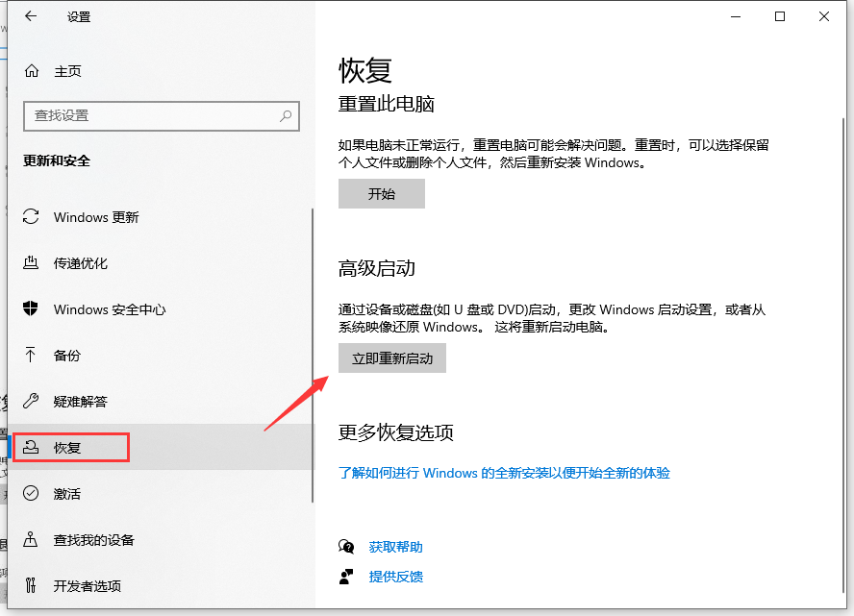Open the 主页 home icon
This screenshot has height=616, width=854.
[32, 71]
